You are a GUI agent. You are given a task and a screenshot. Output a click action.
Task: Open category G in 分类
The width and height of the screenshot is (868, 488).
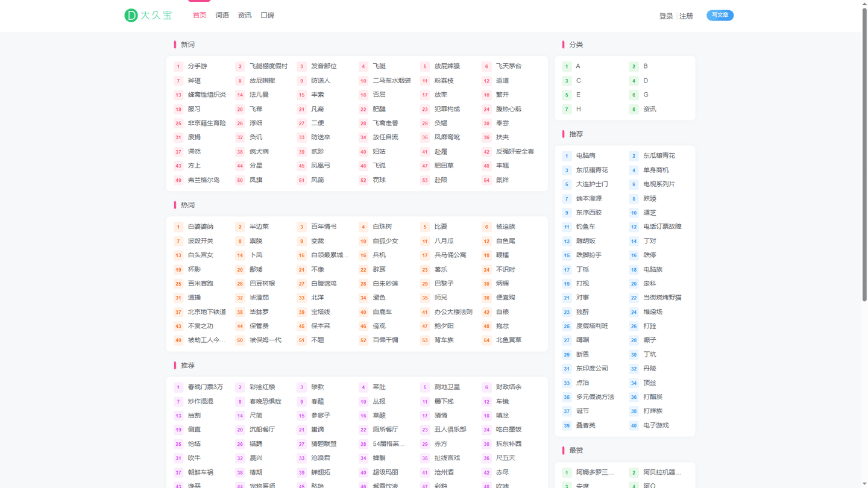click(x=646, y=95)
